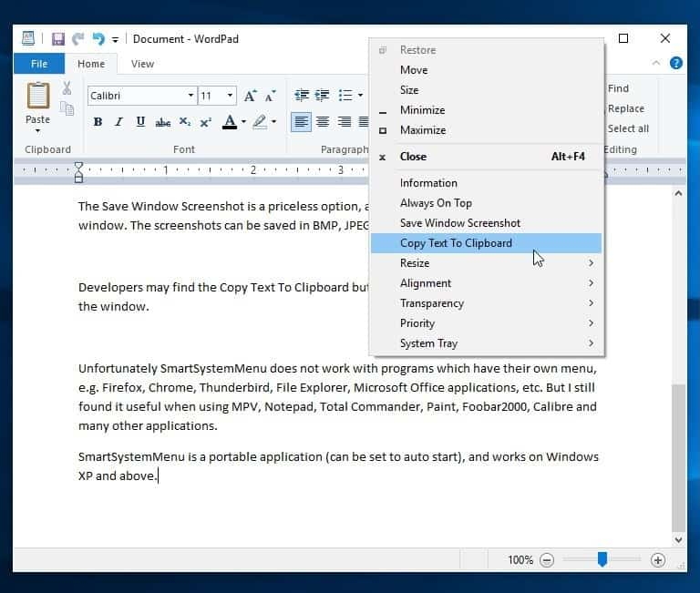Click the Select all button

(628, 128)
